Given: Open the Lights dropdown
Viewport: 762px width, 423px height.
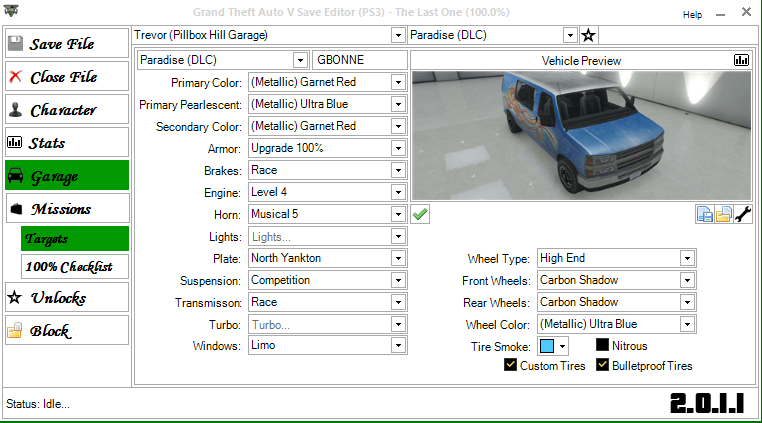Looking at the screenshot, I should coord(398,236).
